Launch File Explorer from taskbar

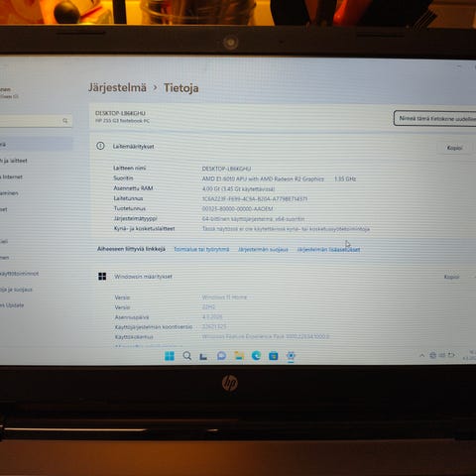click(239, 356)
